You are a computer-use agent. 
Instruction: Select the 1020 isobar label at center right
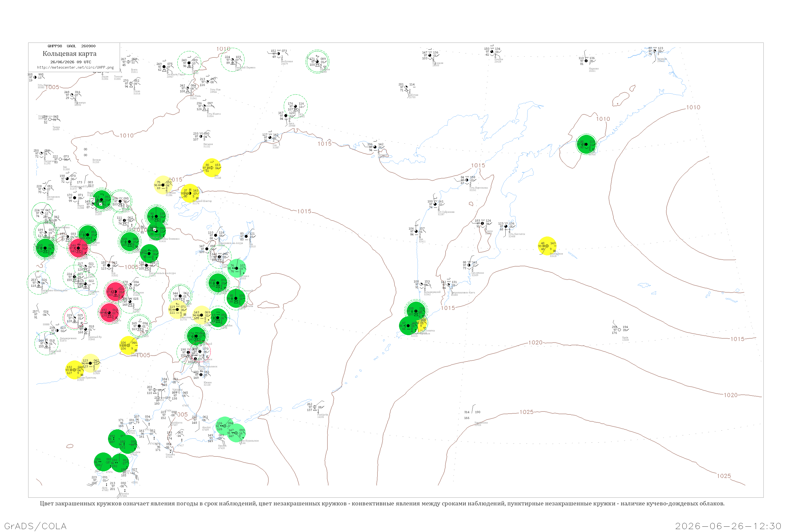point(535,343)
